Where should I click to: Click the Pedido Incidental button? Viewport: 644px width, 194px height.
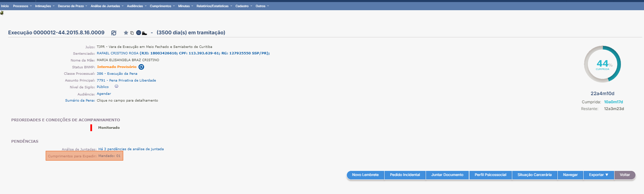[405, 175]
